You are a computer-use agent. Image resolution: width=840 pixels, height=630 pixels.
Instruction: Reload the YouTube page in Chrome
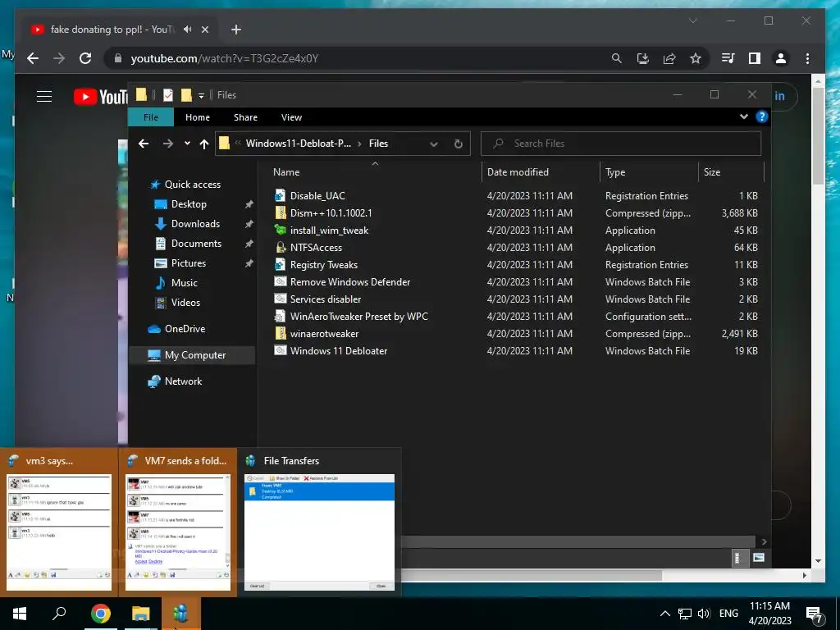tap(85, 58)
